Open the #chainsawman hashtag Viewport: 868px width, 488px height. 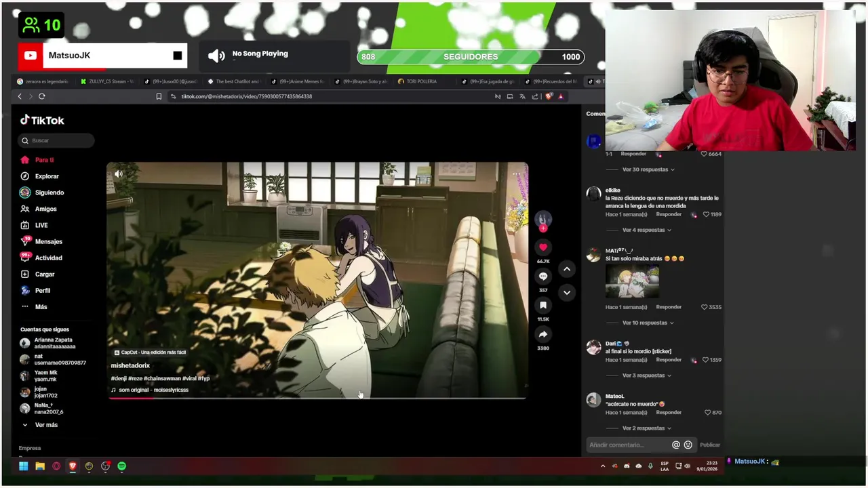(x=162, y=378)
